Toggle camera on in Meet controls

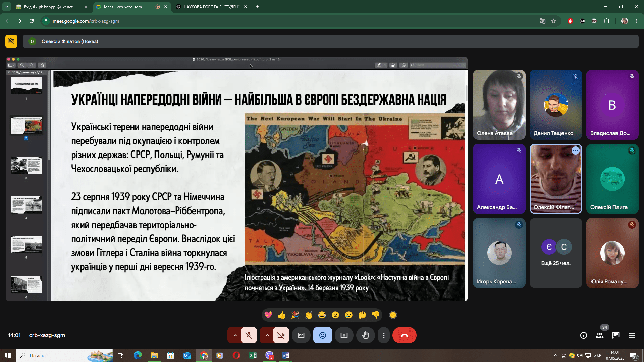pyautogui.click(x=281, y=335)
